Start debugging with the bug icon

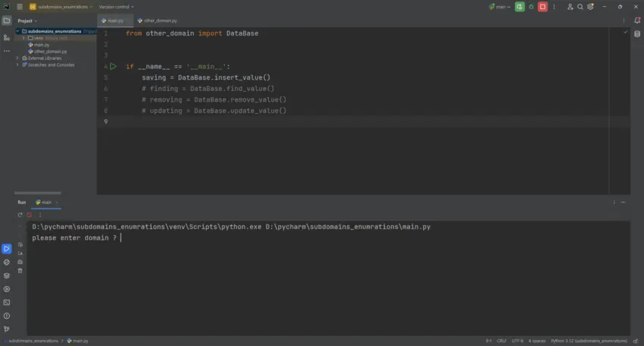click(531, 7)
